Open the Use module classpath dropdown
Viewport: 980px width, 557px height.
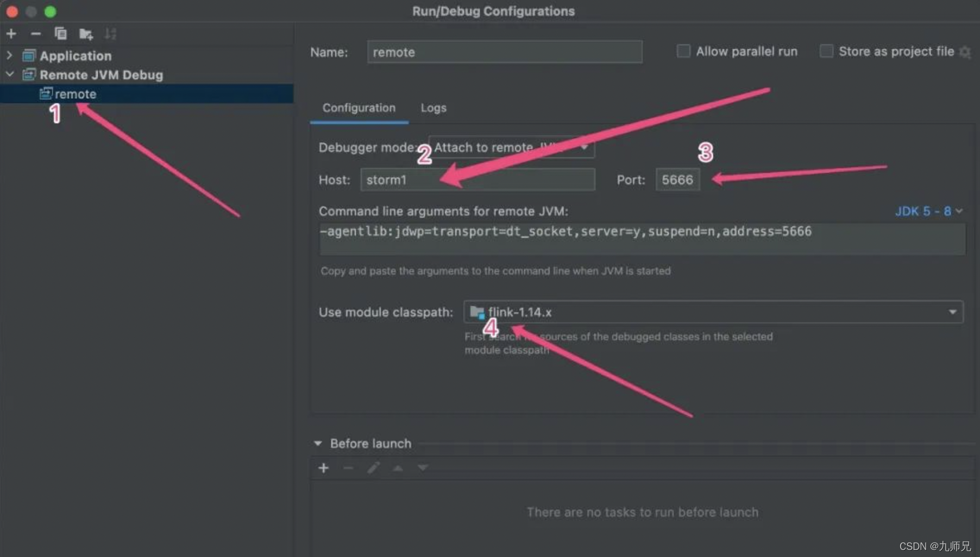pyautogui.click(x=713, y=312)
